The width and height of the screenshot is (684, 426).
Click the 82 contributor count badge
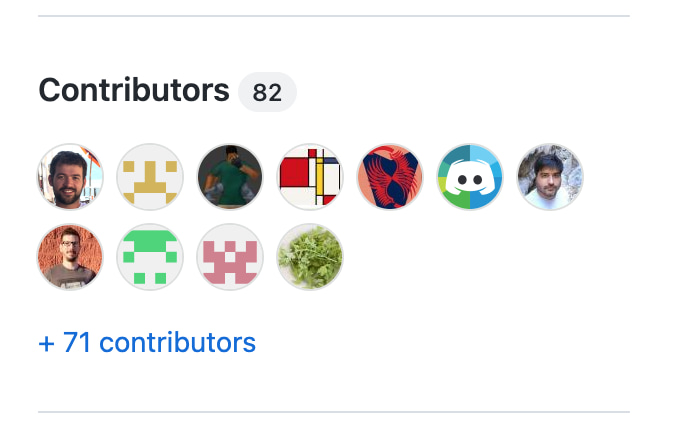[267, 92]
